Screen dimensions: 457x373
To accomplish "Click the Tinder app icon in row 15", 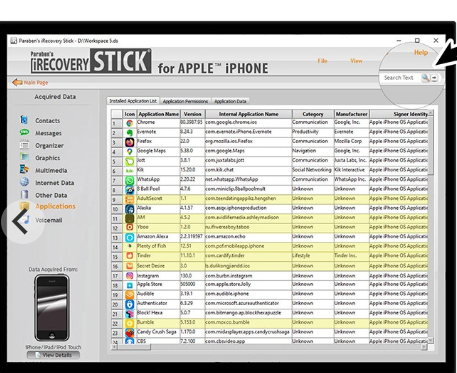I will pos(130,257).
